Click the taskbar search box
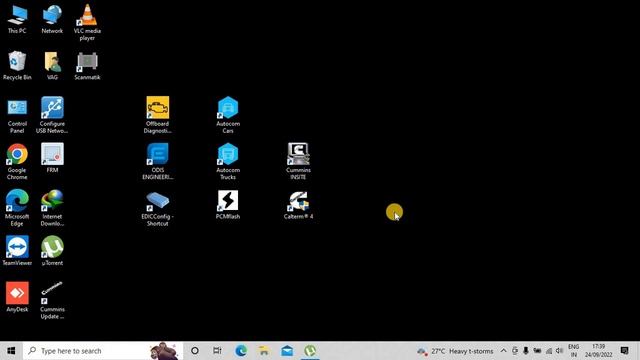Viewport: 640px width, 360px height. point(102,351)
